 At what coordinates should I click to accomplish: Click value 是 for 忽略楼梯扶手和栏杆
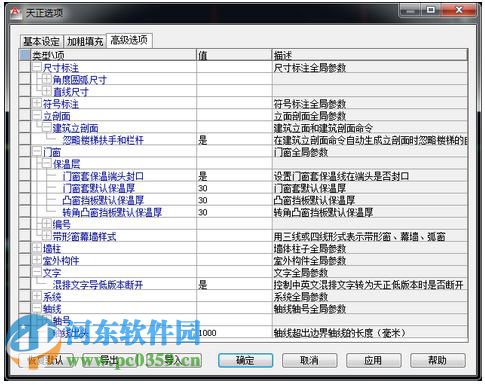203,140
